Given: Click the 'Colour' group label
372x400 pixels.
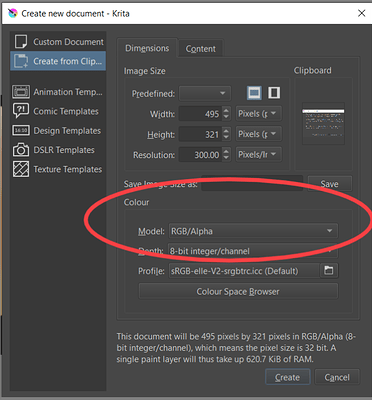Looking at the screenshot, I should pyautogui.click(x=136, y=202).
